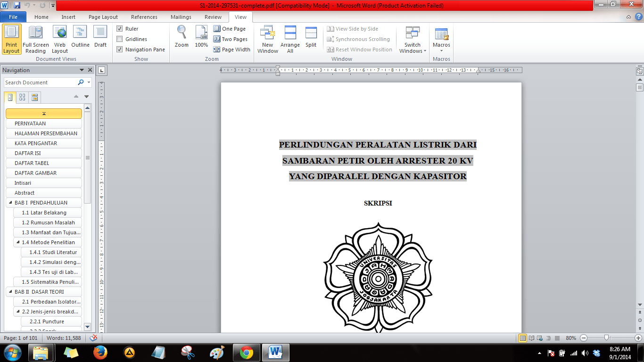Viewport: 644px width, 362px height.
Task: Switch to Web Layout view
Action: (x=60, y=40)
